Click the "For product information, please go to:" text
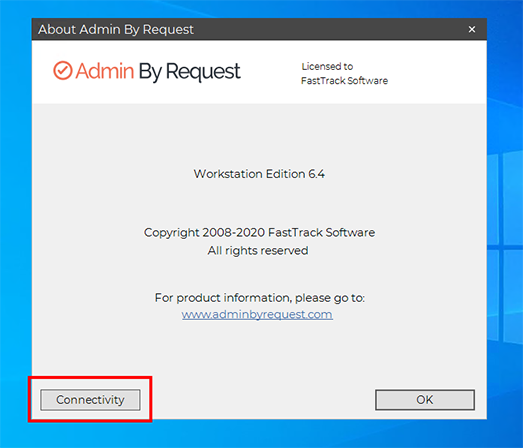This screenshot has height=448, width=523. [259, 298]
